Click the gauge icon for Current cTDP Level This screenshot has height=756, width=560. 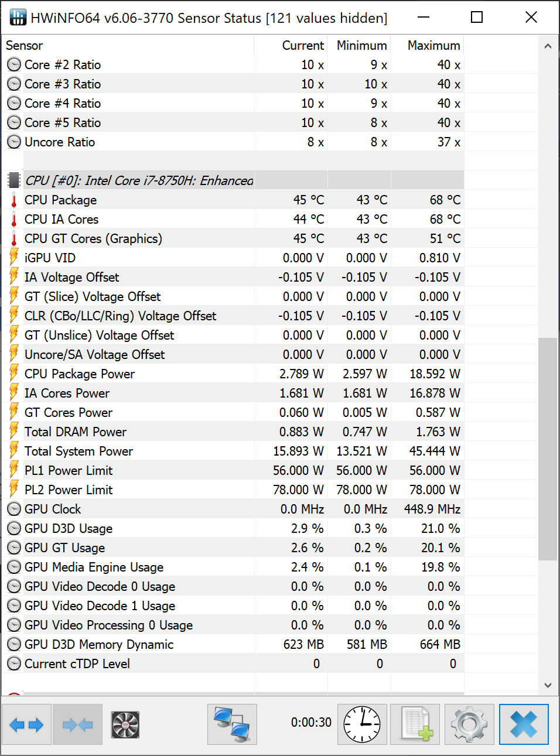(14, 663)
